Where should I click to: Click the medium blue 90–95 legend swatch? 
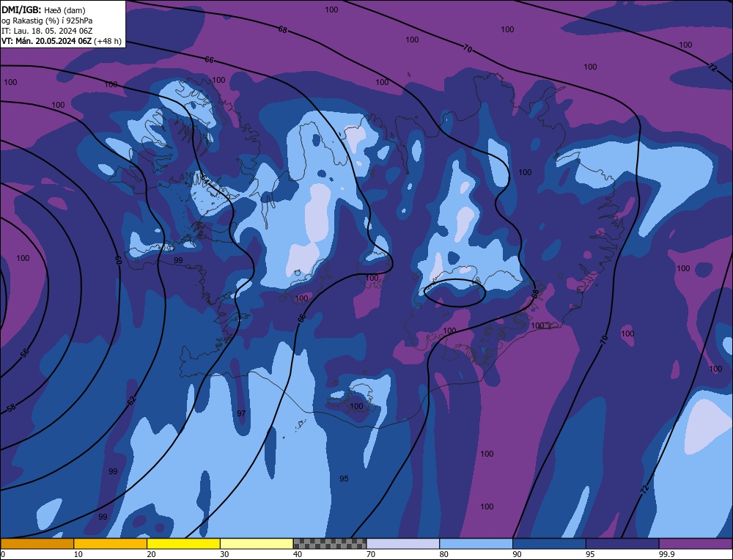tap(549, 544)
